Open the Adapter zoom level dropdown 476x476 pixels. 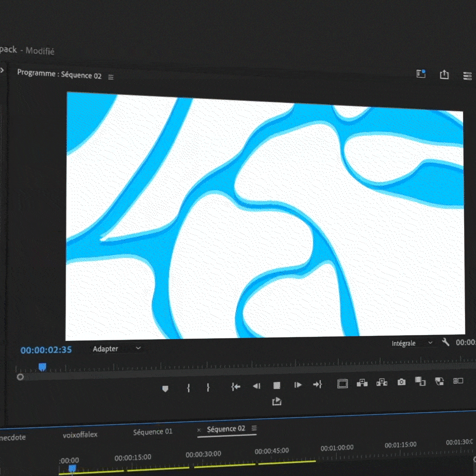tap(117, 349)
